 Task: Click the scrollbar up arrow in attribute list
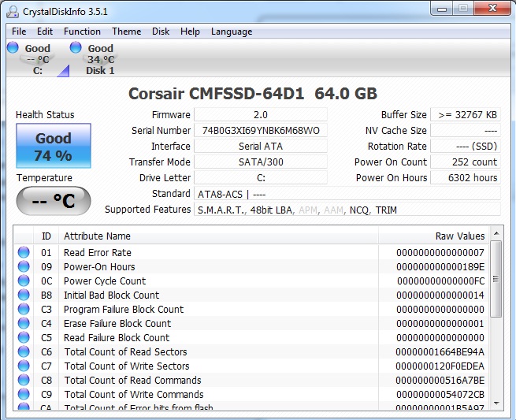coord(496,233)
